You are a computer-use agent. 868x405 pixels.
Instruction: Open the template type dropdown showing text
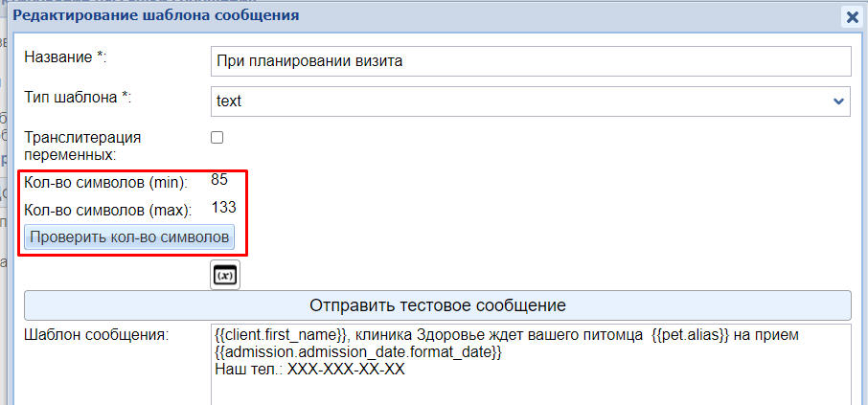point(530,100)
